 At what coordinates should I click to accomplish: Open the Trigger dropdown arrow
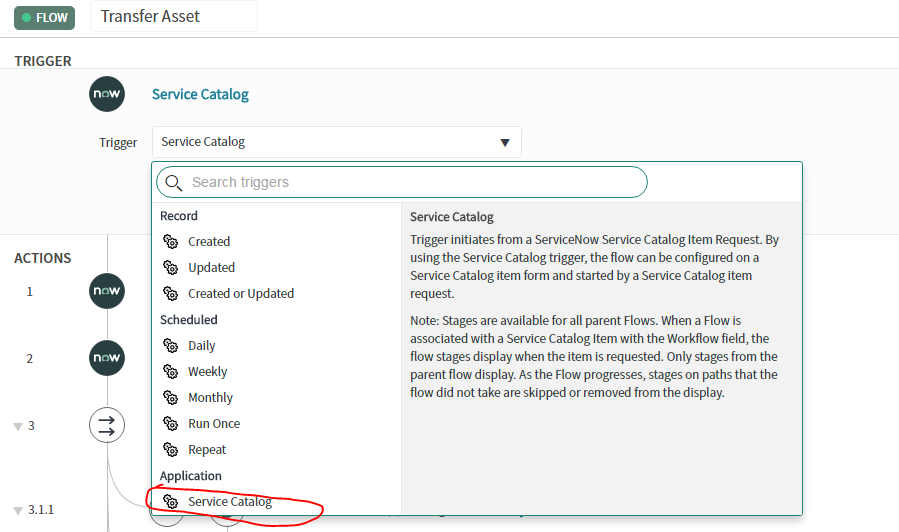pyautogui.click(x=505, y=142)
